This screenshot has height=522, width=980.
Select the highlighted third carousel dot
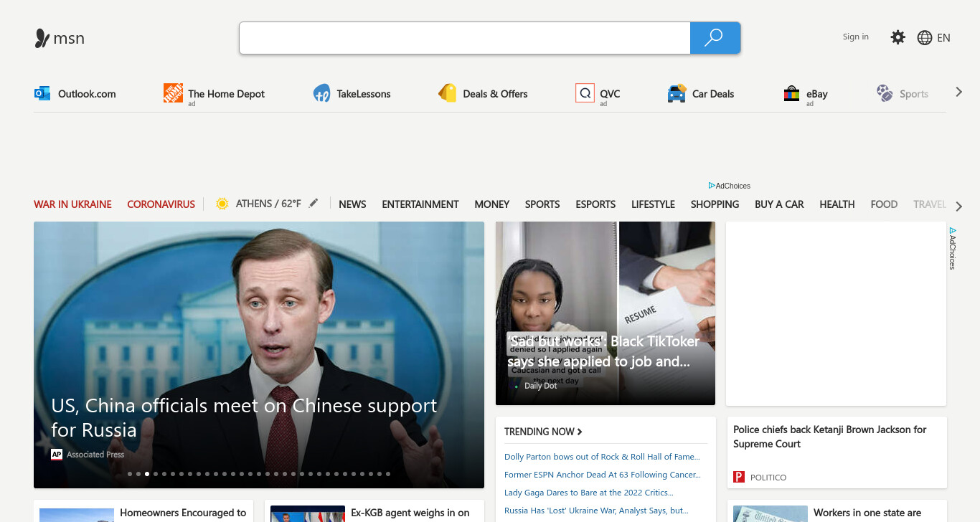[x=147, y=474]
